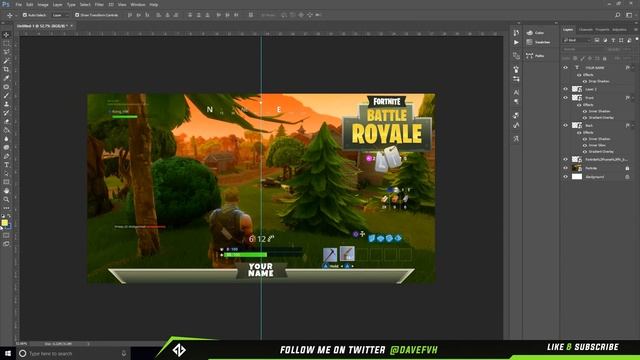The width and height of the screenshot is (640, 360).
Task: Hide the Back layer
Action: coord(566,126)
